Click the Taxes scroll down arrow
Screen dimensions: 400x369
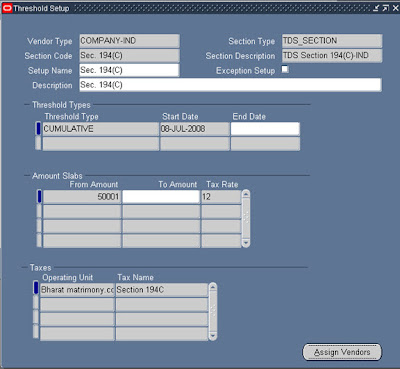[x=213, y=336]
